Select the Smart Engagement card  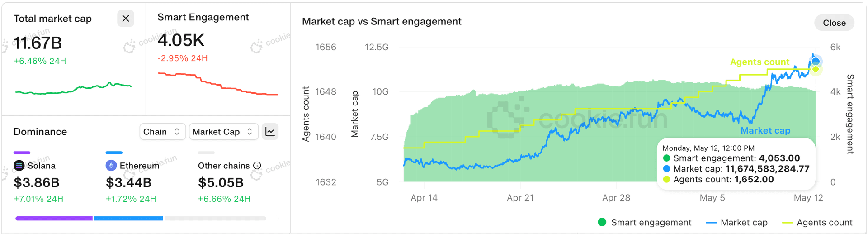(218, 59)
